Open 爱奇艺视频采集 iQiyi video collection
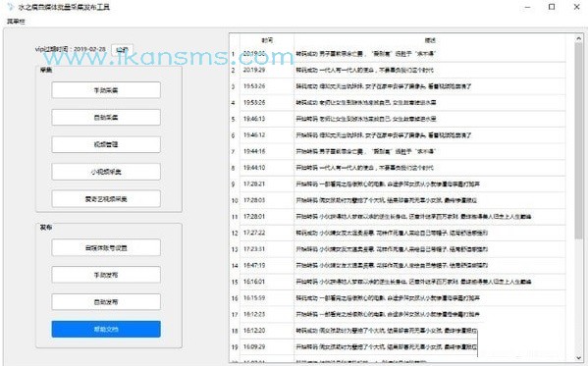The width and height of the screenshot is (588, 366). [106, 199]
